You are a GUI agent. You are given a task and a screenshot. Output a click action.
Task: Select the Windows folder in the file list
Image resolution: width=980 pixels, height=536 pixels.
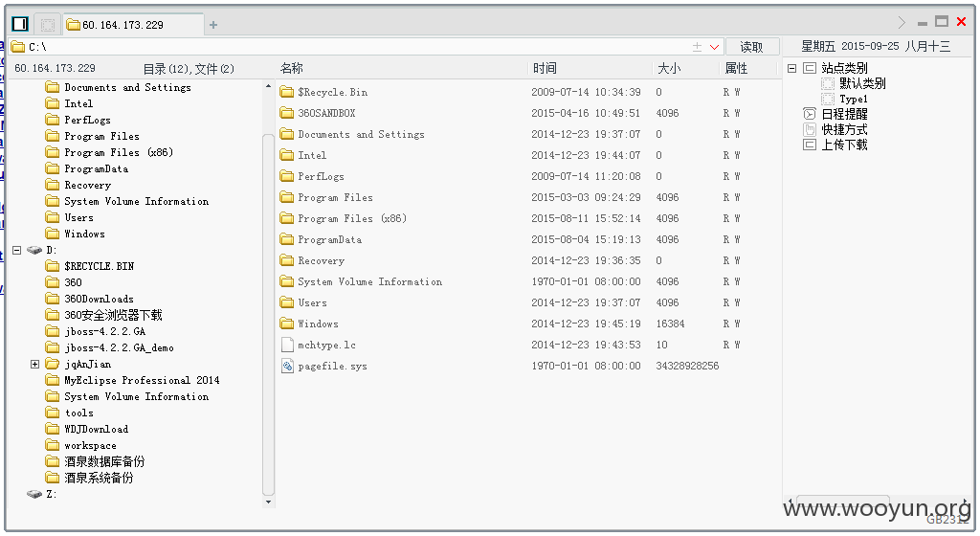318,324
